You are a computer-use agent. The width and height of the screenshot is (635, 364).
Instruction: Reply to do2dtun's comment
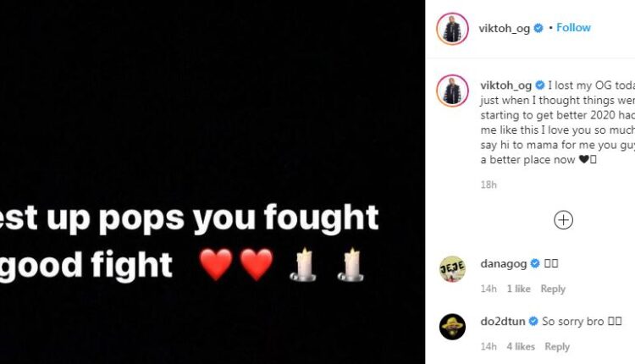(x=557, y=346)
